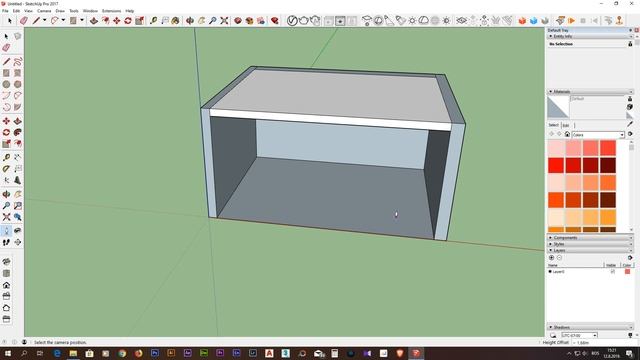Click the Delete Layer minus icon

click(560, 258)
